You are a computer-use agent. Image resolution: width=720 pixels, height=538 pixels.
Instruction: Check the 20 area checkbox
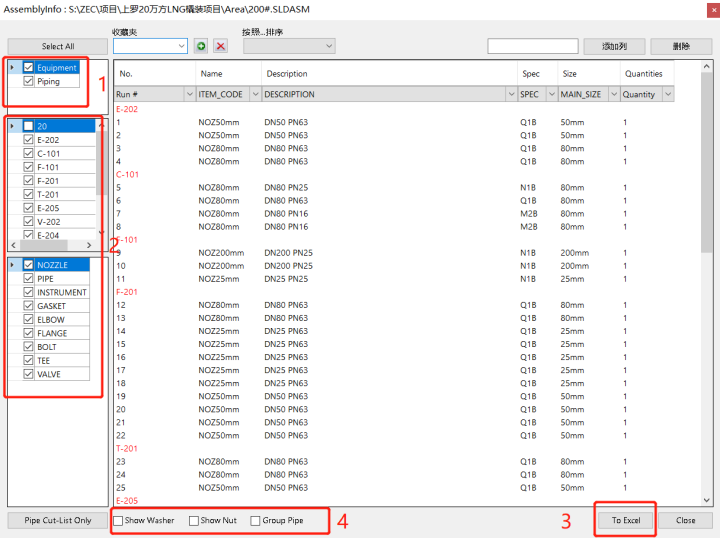(28, 126)
